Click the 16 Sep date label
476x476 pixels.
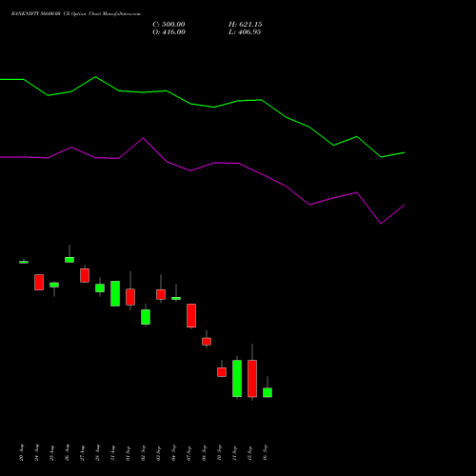(x=266, y=452)
